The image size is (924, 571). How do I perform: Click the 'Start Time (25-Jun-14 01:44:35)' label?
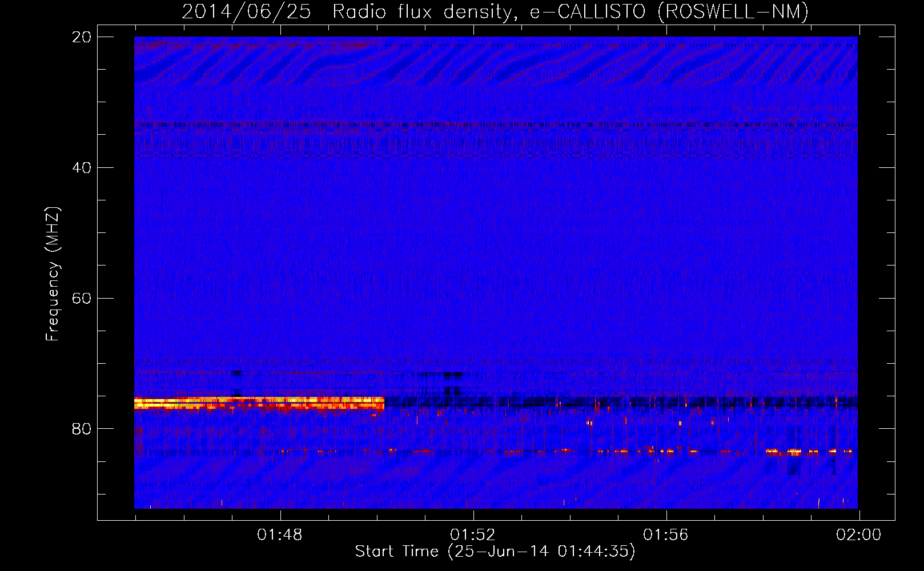point(495,552)
